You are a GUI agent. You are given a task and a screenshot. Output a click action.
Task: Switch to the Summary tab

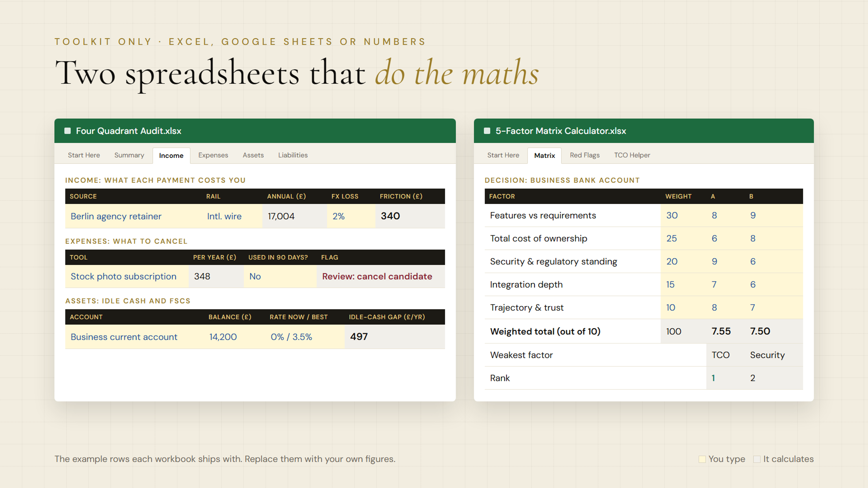(x=129, y=155)
